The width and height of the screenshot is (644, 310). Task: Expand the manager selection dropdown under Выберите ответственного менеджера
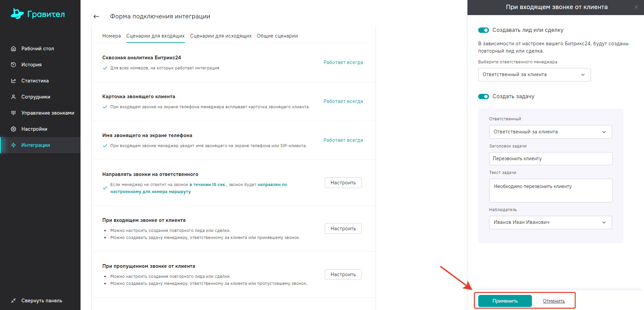(534, 75)
